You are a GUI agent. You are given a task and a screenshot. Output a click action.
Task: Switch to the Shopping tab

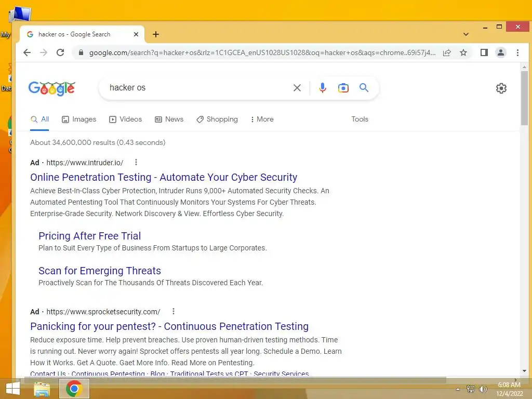217,119
